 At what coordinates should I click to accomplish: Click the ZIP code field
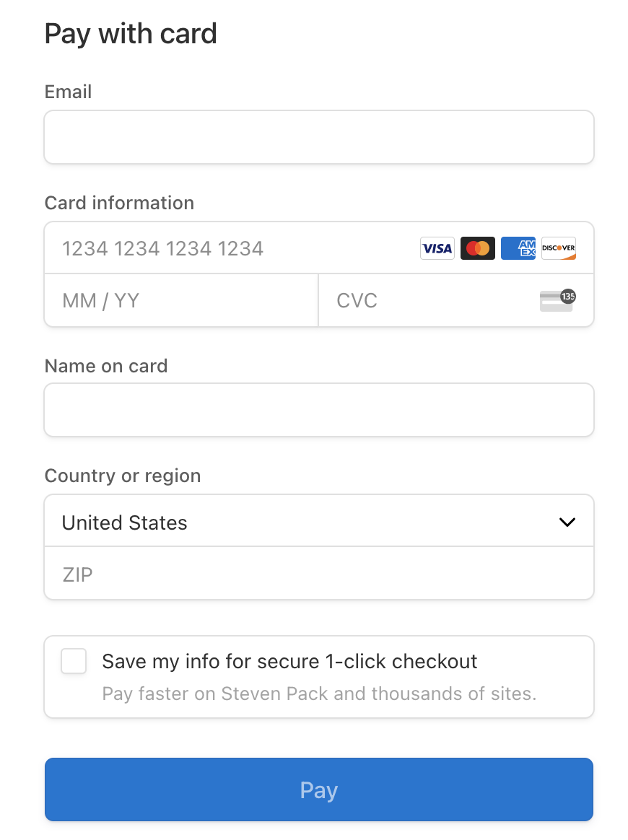pyautogui.click(x=319, y=574)
